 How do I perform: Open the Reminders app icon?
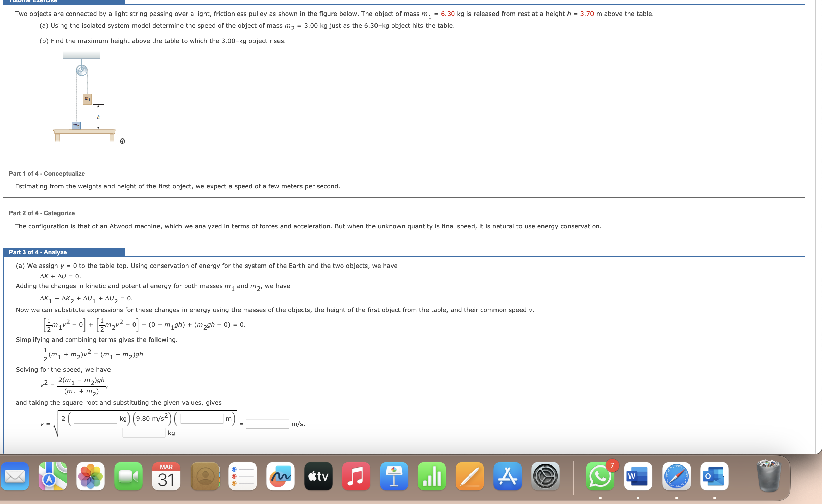click(243, 476)
